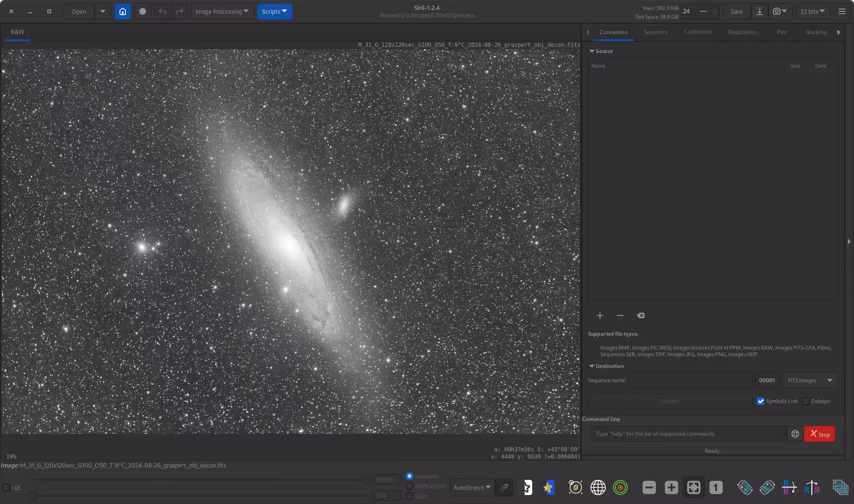Switch to the Calibration tab
The height and width of the screenshot is (504, 854).
point(698,32)
